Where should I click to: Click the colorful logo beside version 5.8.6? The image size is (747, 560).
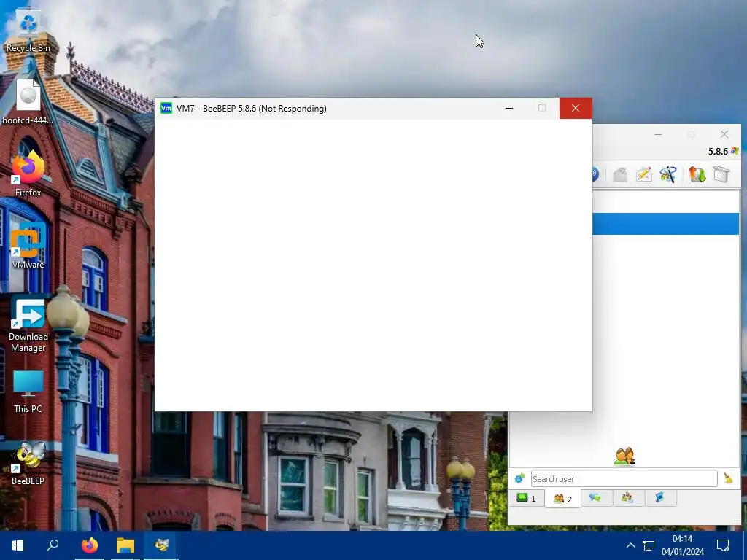[735, 150]
